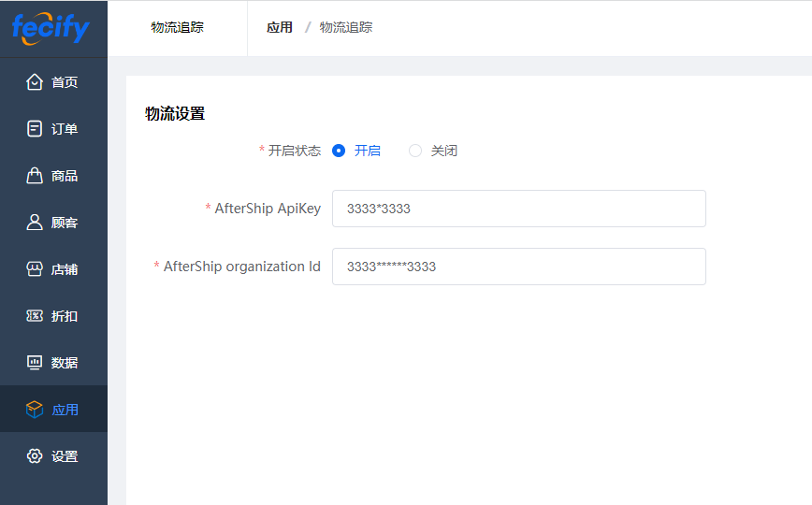Click the person icon beside 顾客
812x505 pixels.
tap(35, 223)
